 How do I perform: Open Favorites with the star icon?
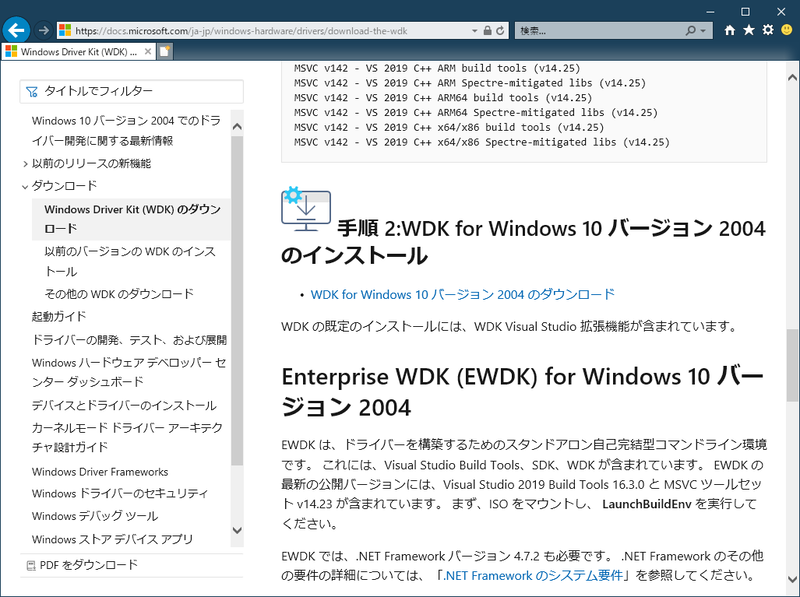click(x=748, y=30)
